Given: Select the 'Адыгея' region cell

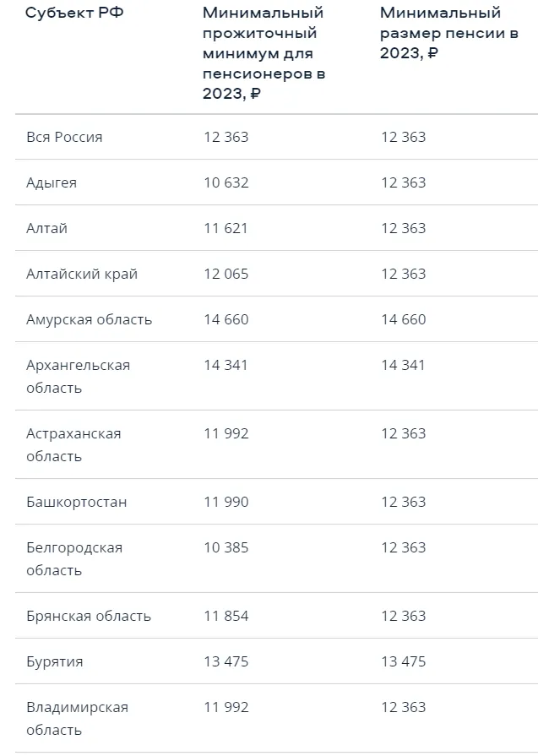Looking at the screenshot, I should coord(52,182).
